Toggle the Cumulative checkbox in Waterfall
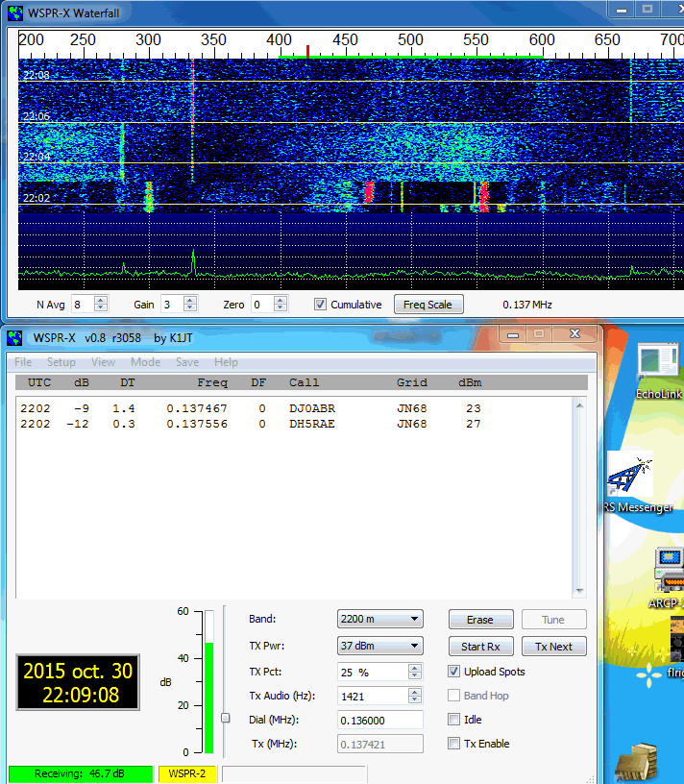684x784 pixels. (x=320, y=304)
